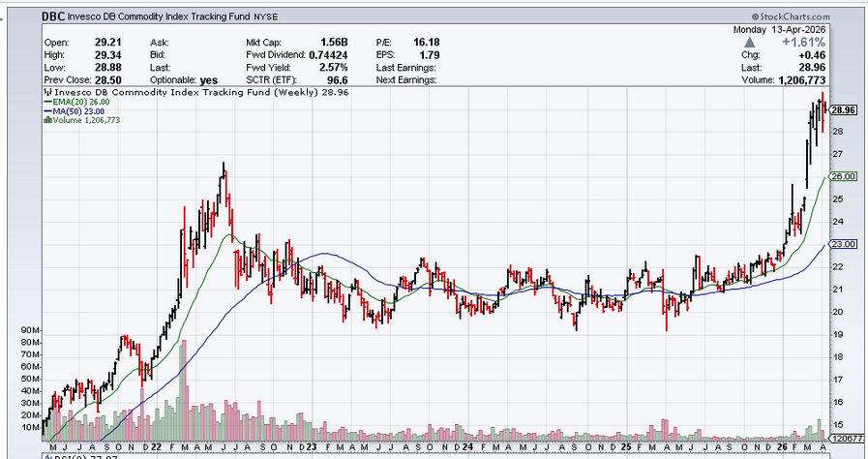Click the Open value 29.21
This screenshot has height=459, width=868.
108,42
